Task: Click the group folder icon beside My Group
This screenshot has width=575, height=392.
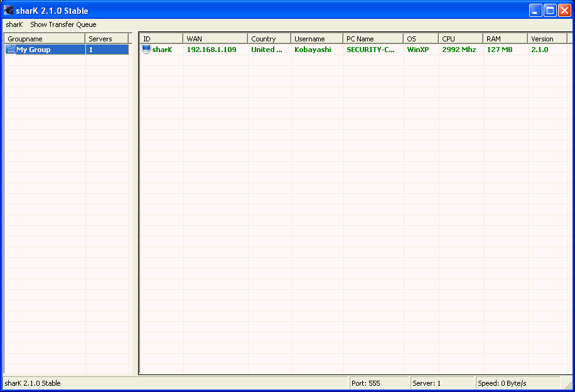Action: 10,49
